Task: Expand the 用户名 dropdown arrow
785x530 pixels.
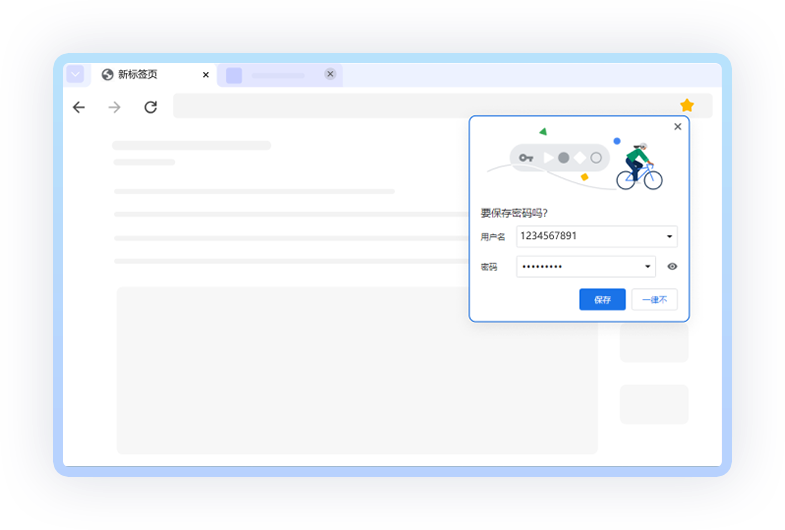Action: click(669, 237)
